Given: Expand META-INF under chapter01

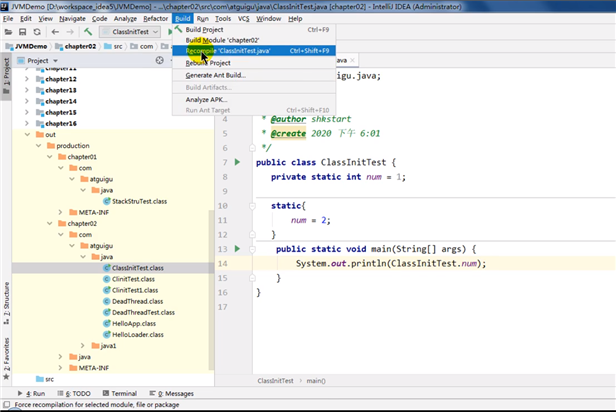Looking at the screenshot, I should coord(60,212).
